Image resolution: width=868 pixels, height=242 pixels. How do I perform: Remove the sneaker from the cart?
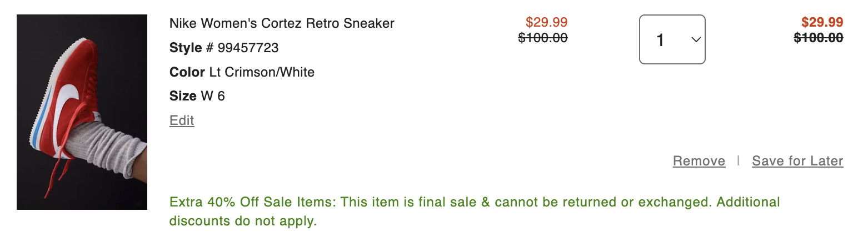(699, 161)
